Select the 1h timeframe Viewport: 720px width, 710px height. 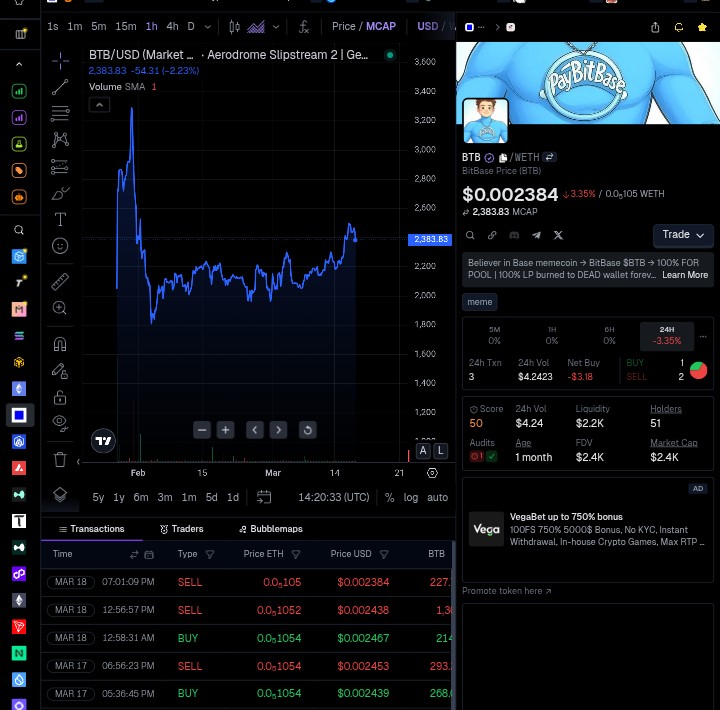pyautogui.click(x=152, y=27)
